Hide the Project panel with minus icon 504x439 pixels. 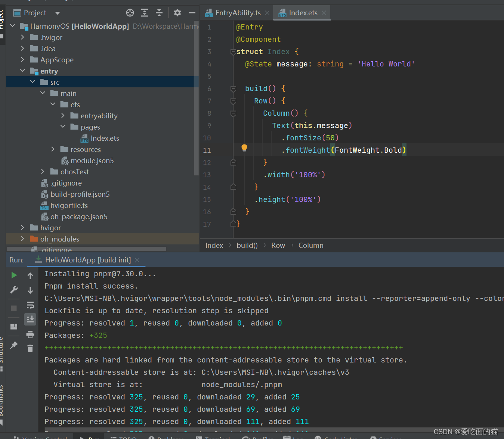[192, 13]
